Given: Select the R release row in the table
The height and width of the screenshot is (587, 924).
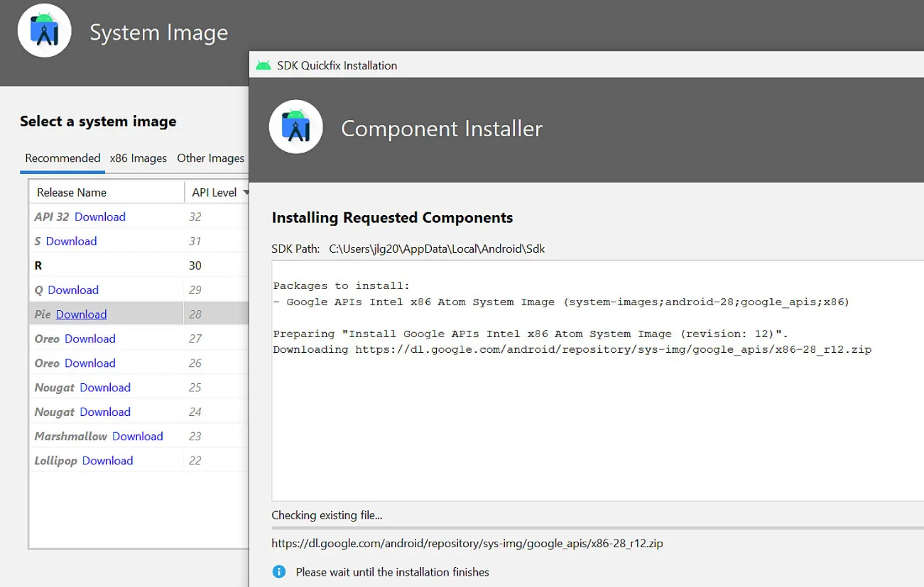Looking at the screenshot, I should (107, 265).
